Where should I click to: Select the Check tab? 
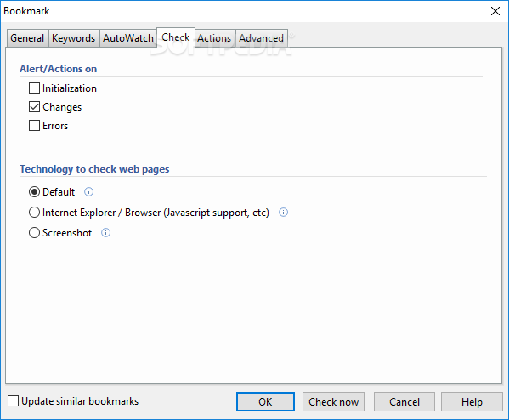point(176,37)
